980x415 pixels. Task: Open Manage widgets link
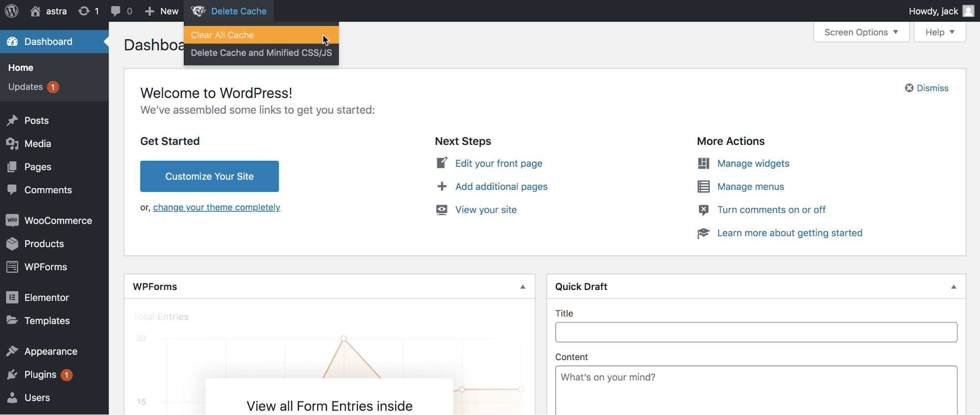pos(753,163)
